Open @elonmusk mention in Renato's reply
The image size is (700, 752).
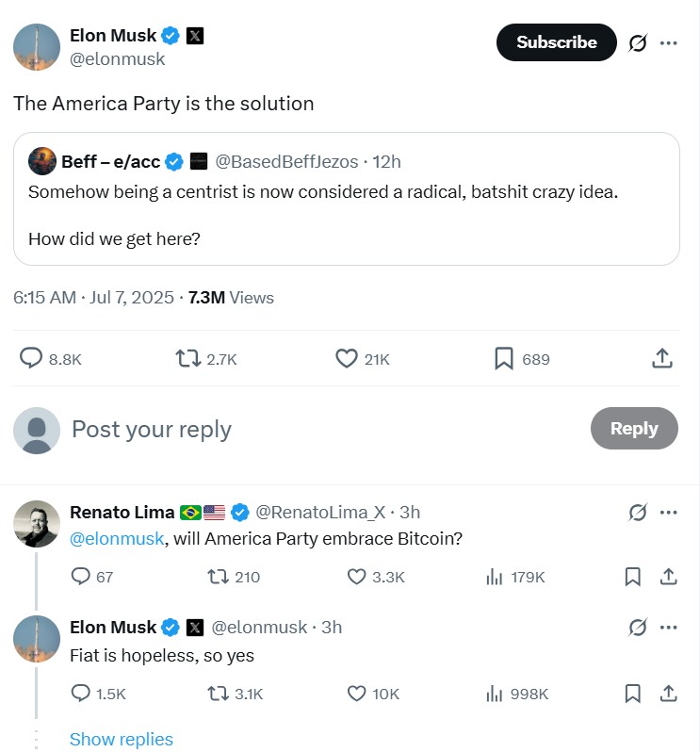(117, 539)
